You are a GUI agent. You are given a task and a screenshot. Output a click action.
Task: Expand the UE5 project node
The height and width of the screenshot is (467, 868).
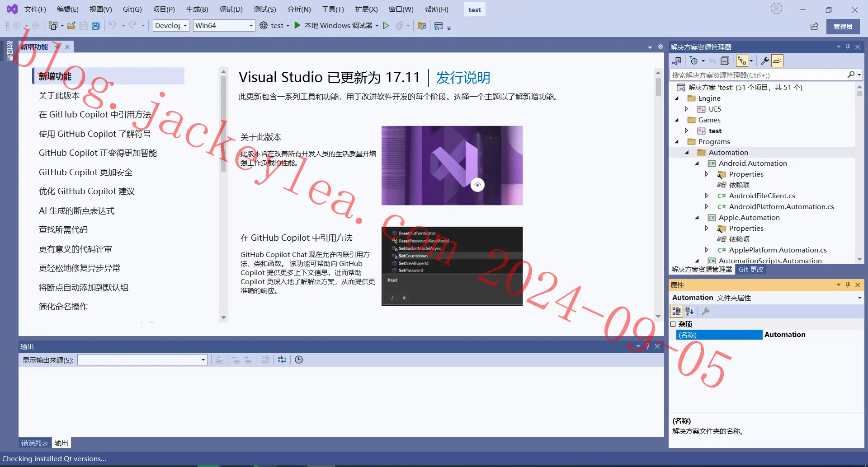[x=686, y=109]
